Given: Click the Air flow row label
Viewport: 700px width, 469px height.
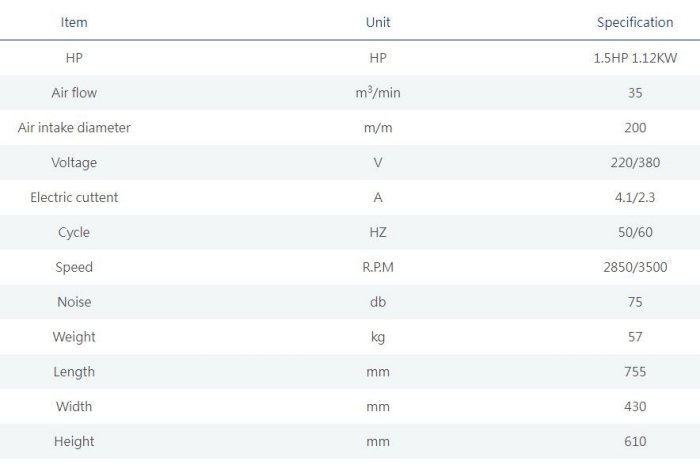Looking at the screenshot, I should click(74, 93).
